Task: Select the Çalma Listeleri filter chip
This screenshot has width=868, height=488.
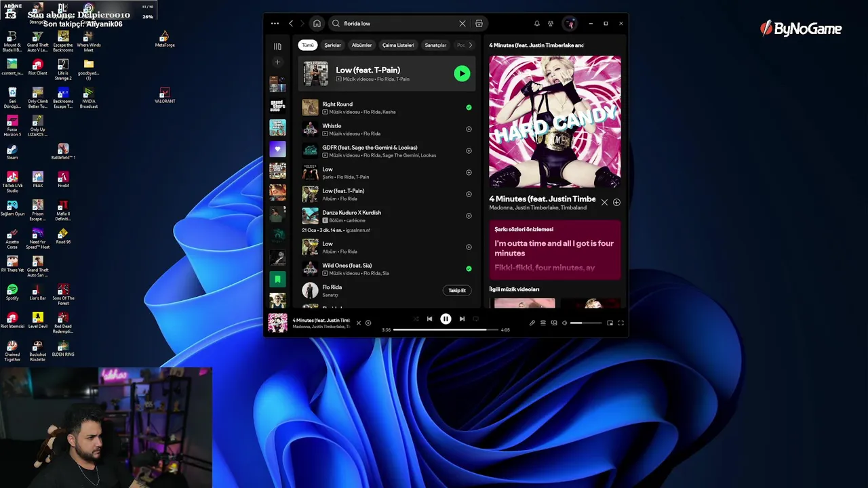Action: coord(398,45)
